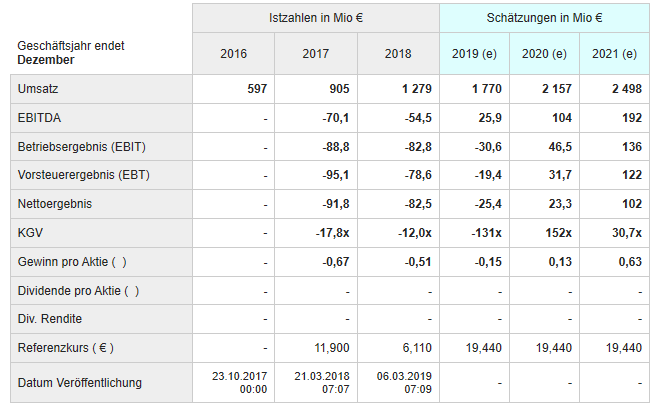Viewport: 655px width, 418px height.
Task: Click the Div. Rendite row label
Action: pyautogui.click(x=50, y=319)
